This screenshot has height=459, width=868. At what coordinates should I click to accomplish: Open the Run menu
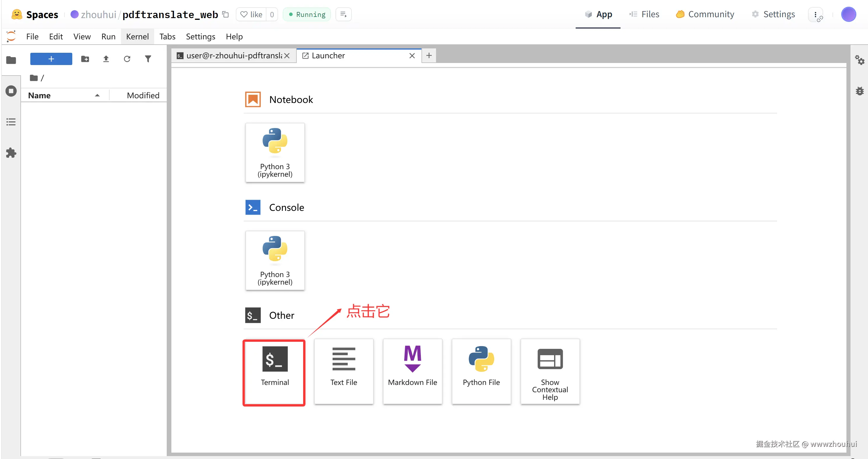pyautogui.click(x=108, y=36)
